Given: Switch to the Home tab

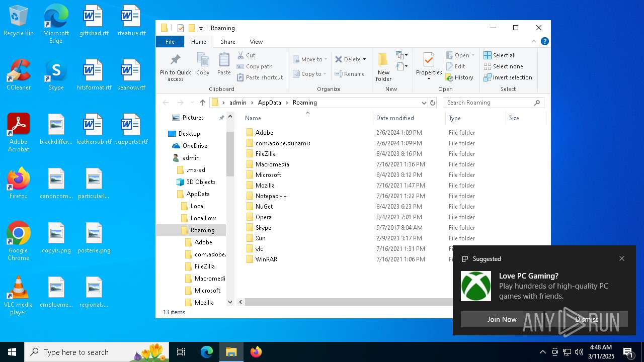Looking at the screenshot, I should click(198, 42).
